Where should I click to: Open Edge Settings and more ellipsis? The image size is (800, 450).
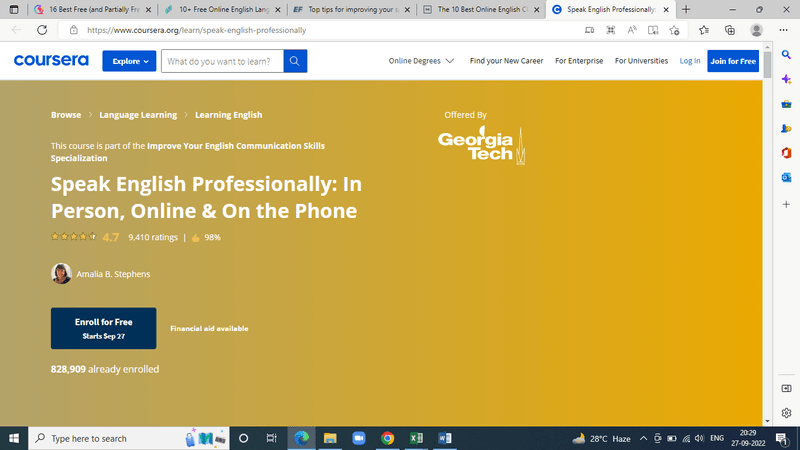click(x=784, y=30)
